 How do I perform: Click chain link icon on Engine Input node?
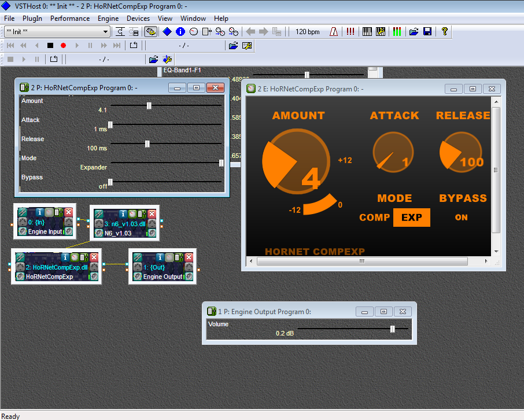pyautogui.click(x=22, y=212)
